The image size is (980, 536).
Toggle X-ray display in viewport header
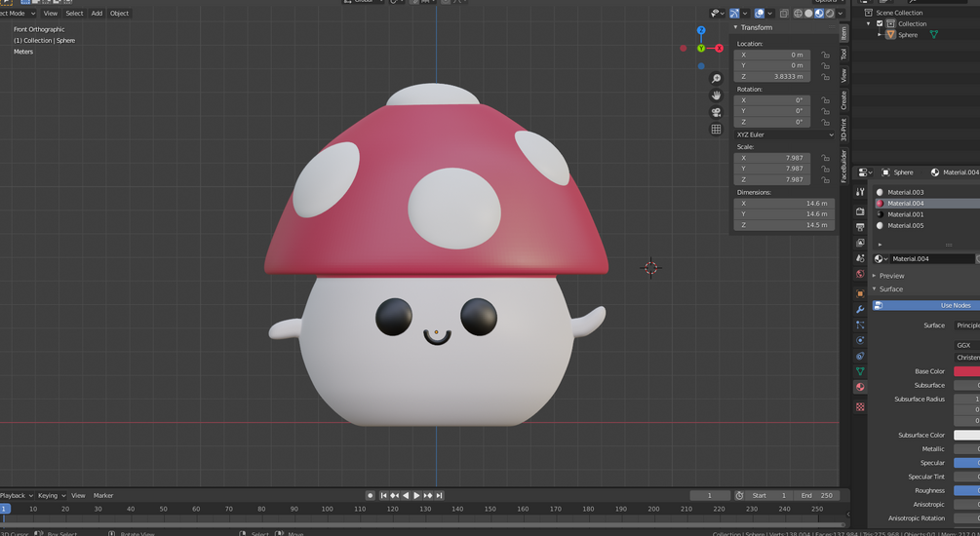[x=784, y=14]
